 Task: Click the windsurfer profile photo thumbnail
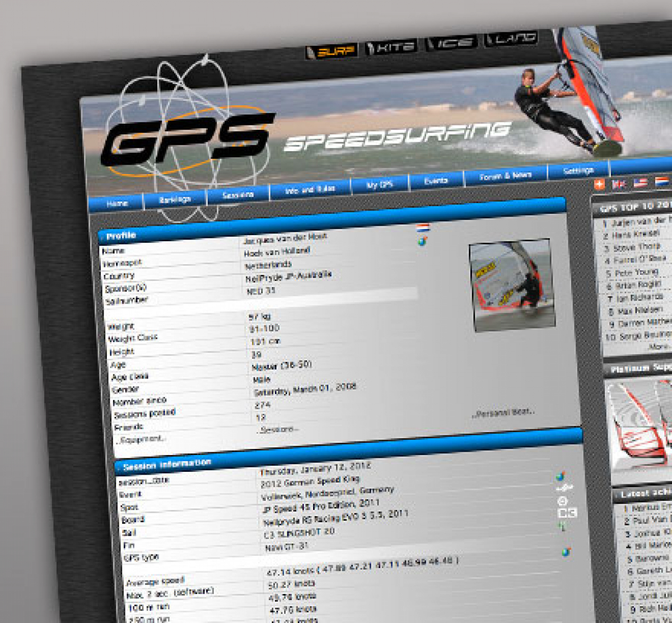click(x=512, y=284)
